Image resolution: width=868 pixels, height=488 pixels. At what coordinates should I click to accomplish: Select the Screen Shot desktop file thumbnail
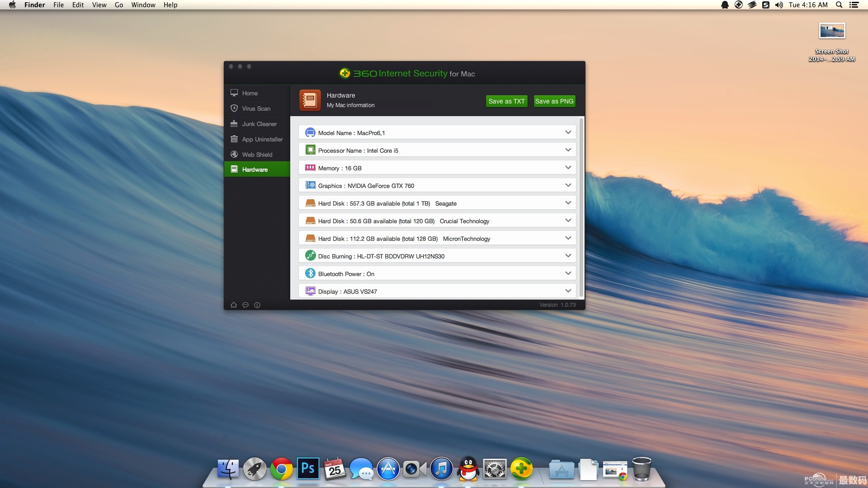pos(832,31)
